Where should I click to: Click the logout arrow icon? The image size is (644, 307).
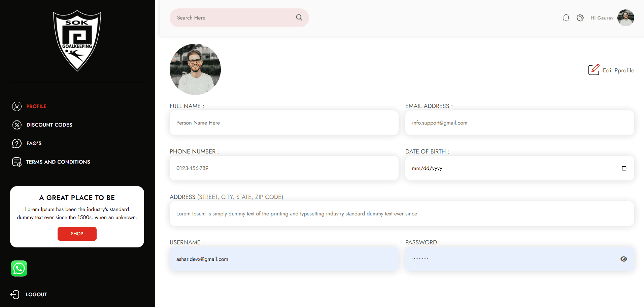click(x=15, y=295)
